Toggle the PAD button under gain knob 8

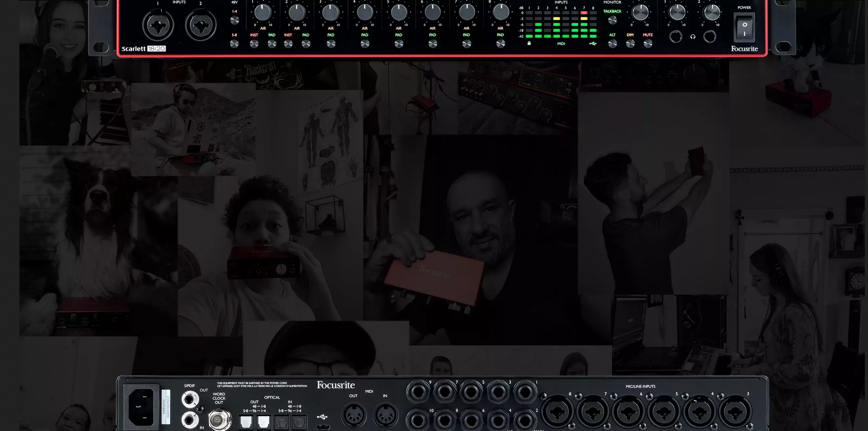pyautogui.click(x=500, y=44)
